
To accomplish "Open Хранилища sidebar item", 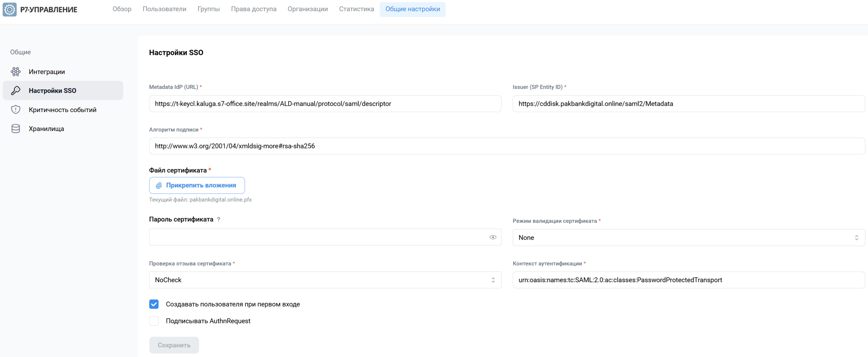I will click(x=63, y=129).
